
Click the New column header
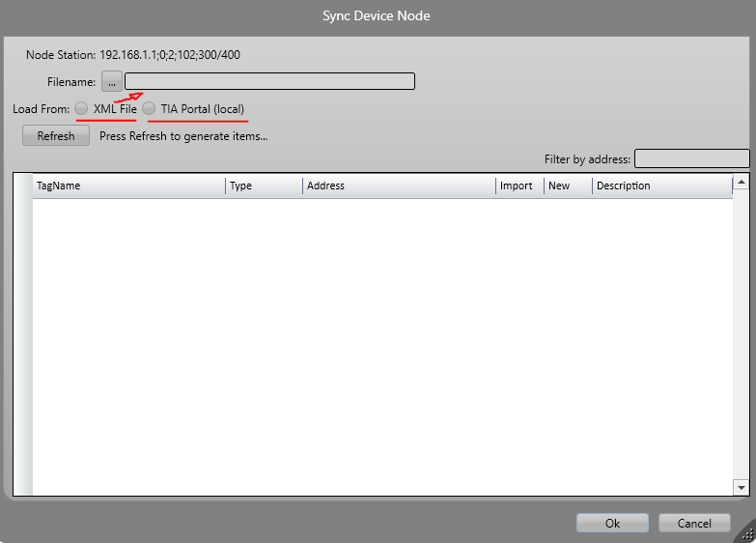click(567, 186)
